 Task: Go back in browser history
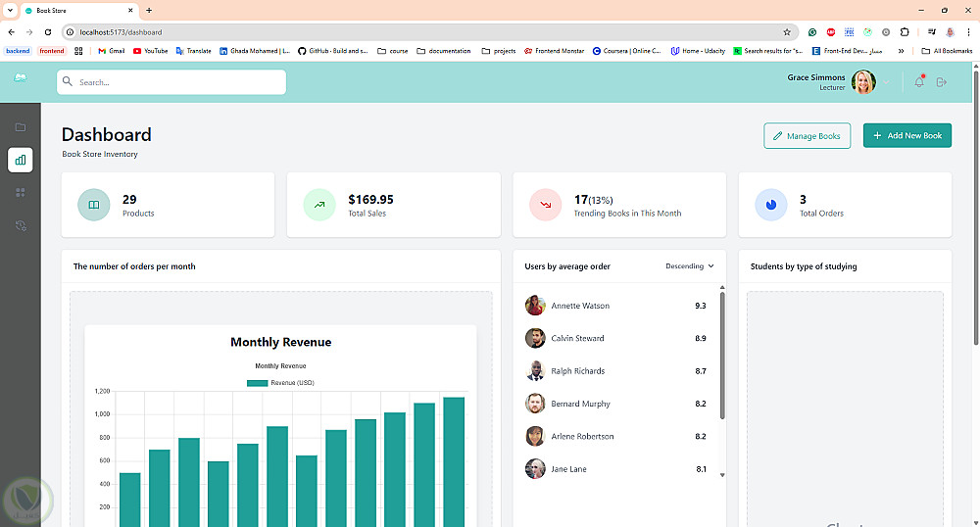(x=11, y=32)
